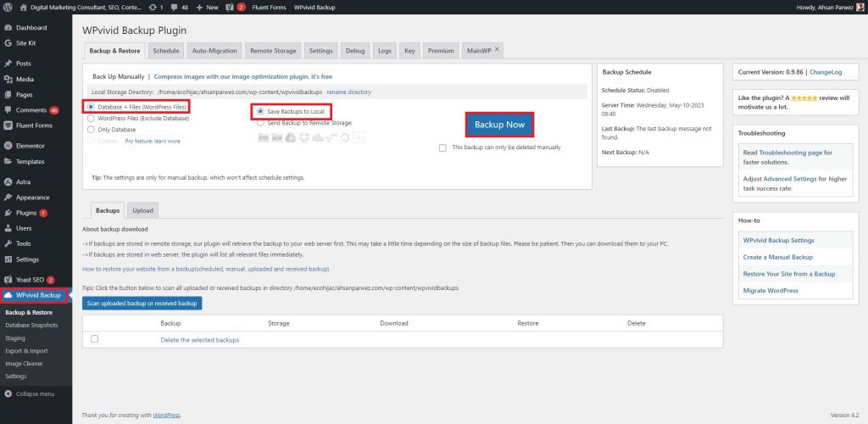The image size is (868, 424).
Task: Click Users icon in sidebar
Action: (8, 228)
